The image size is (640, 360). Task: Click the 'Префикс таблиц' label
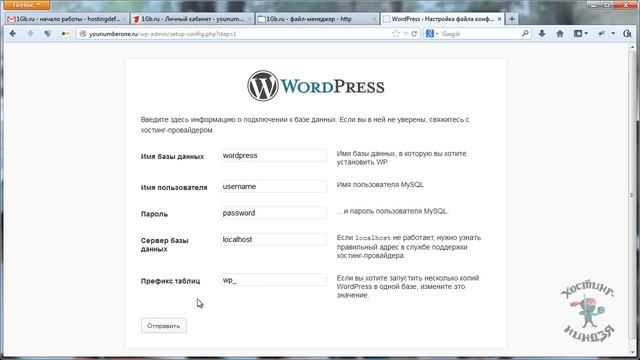click(171, 281)
